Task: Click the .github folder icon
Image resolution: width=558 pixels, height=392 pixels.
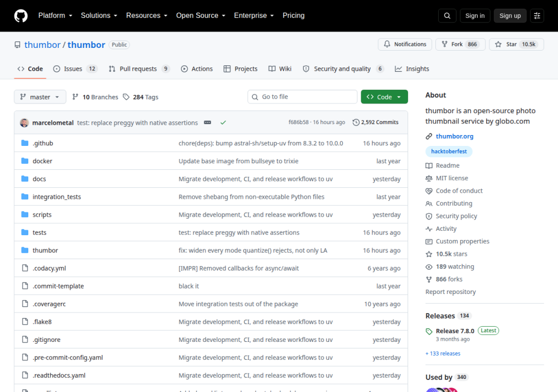Action: [25, 143]
